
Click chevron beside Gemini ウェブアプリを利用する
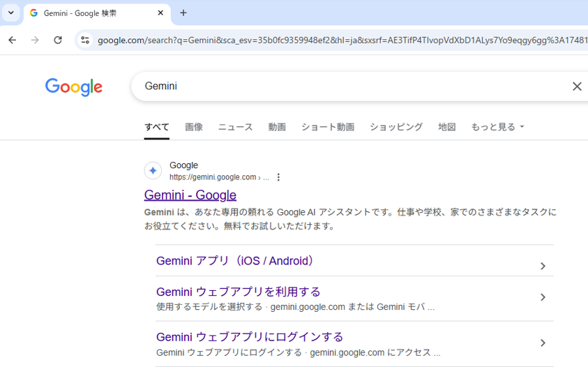tap(543, 297)
